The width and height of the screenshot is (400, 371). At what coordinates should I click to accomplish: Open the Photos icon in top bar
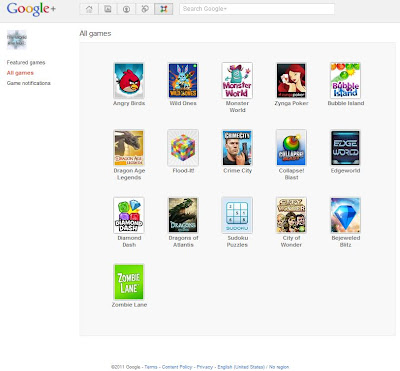click(108, 9)
